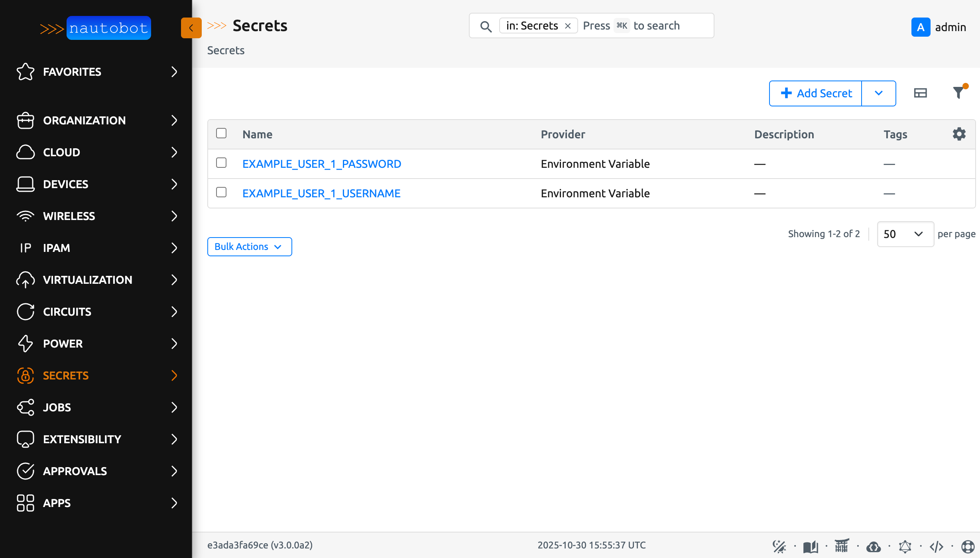This screenshot has width=980, height=558.
Task: Click the code/API icon in the footer
Action: point(937,545)
